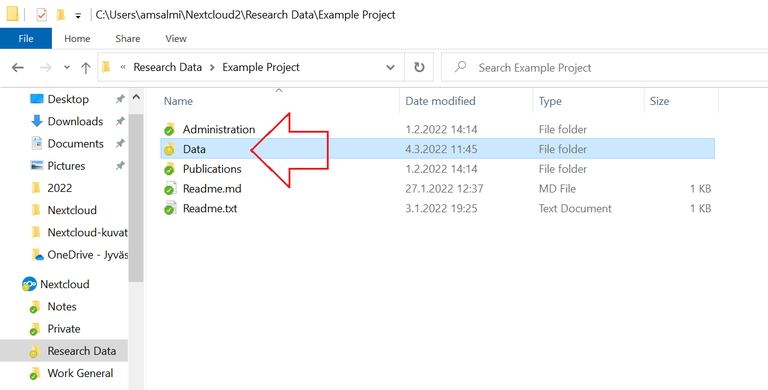Select the Readme.md file icon
The image size is (768, 390).
pos(169,189)
